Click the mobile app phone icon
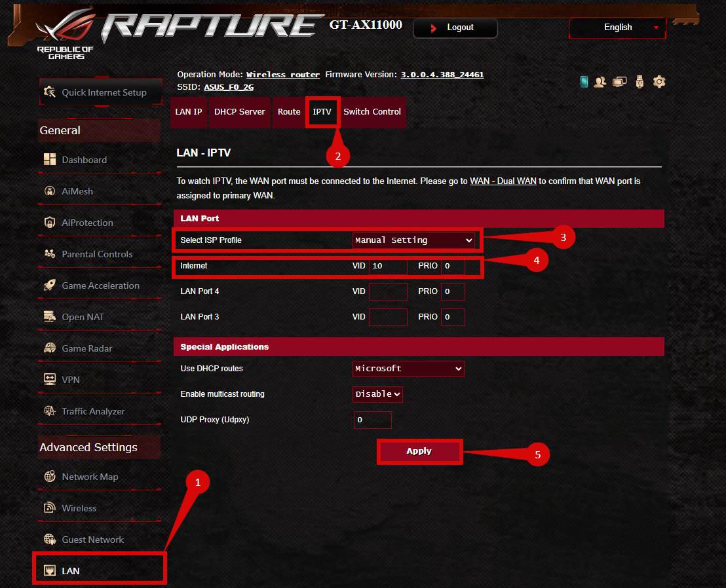726x588 pixels. pyautogui.click(x=584, y=82)
